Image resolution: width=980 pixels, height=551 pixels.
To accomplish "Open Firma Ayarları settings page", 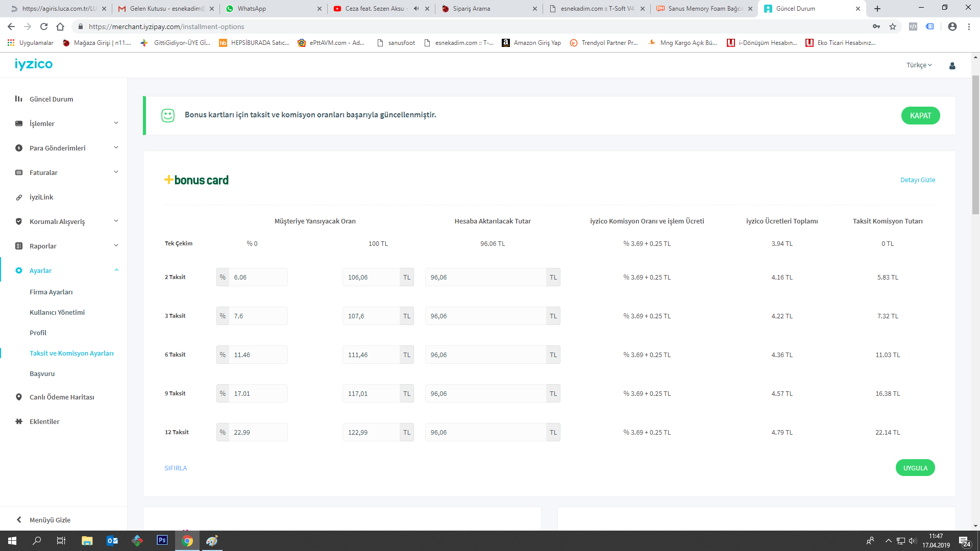I will tap(51, 292).
